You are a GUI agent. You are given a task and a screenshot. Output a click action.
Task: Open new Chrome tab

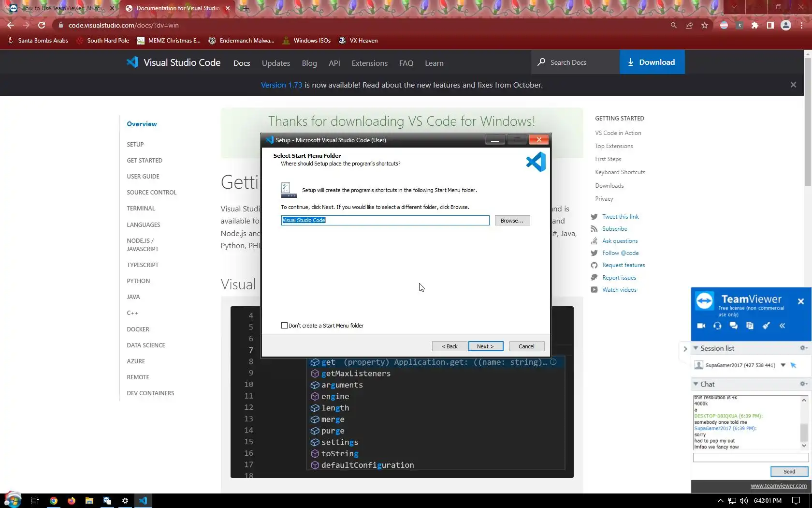(246, 8)
